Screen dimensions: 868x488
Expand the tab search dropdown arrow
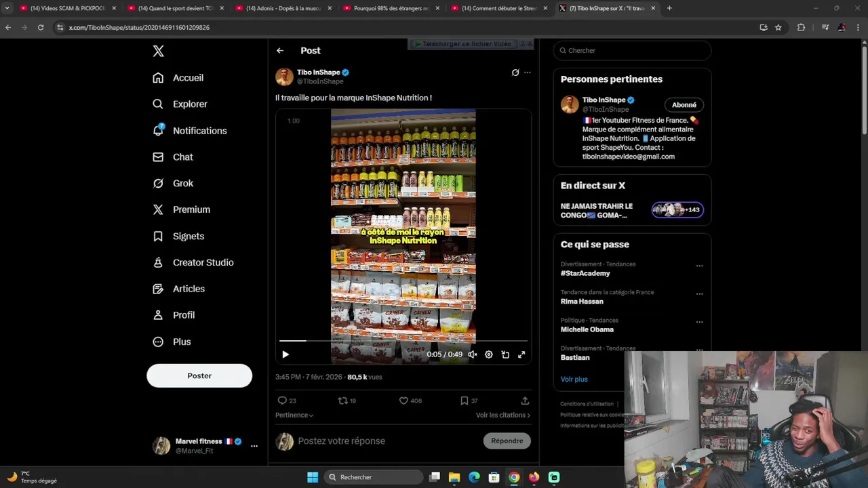tap(7, 8)
